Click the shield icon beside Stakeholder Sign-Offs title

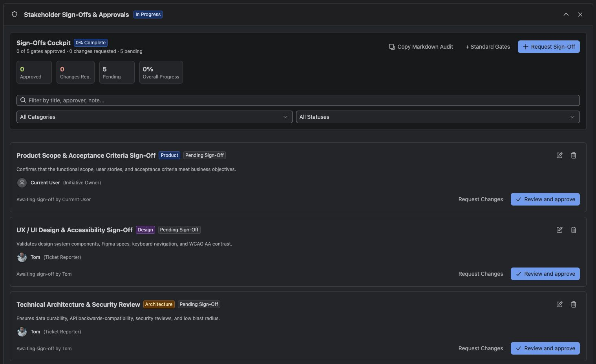[15, 15]
